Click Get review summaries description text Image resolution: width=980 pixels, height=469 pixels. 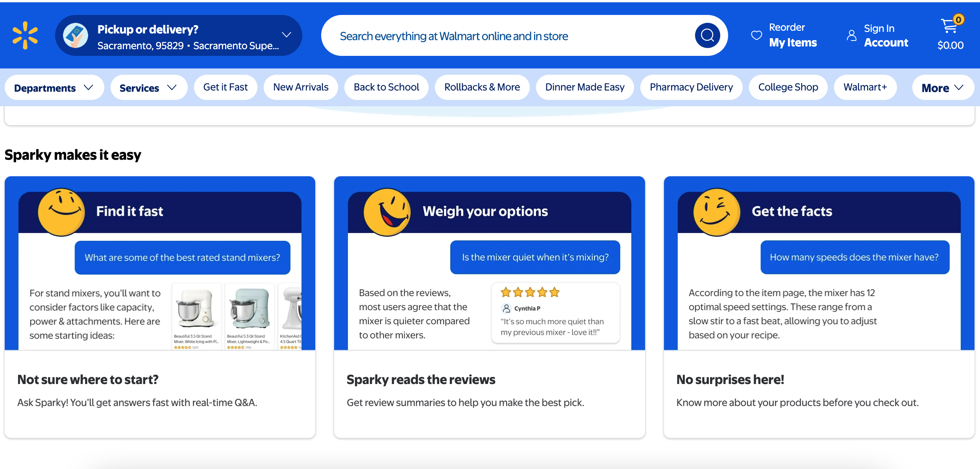tap(465, 403)
